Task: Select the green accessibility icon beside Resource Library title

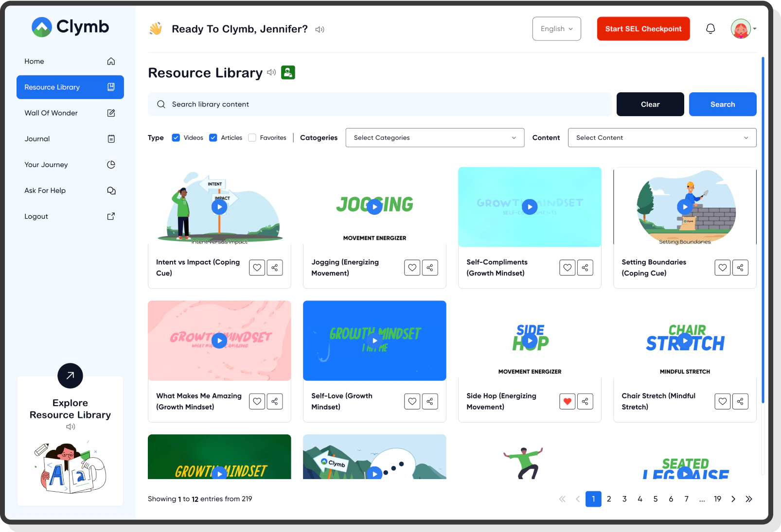Action: click(x=288, y=72)
